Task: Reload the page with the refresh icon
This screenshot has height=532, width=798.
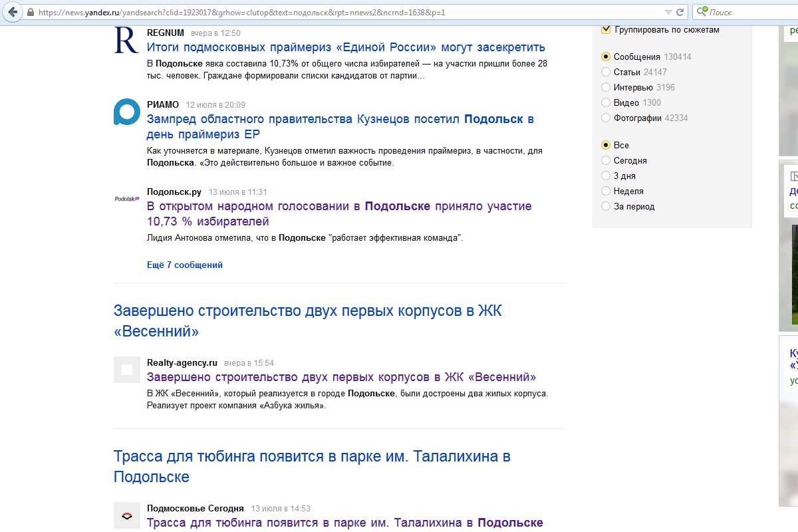Action: point(680,12)
